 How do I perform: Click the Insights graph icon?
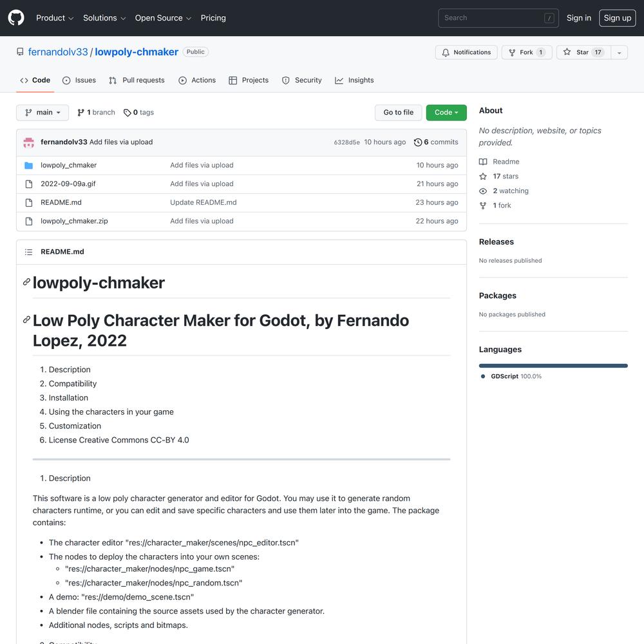click(x=339, y=80)
